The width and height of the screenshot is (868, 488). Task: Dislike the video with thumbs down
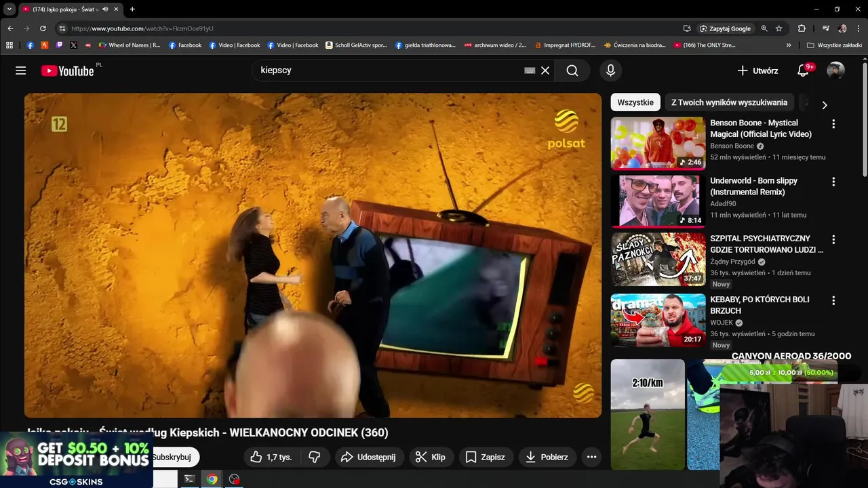[x=314, y=457]
